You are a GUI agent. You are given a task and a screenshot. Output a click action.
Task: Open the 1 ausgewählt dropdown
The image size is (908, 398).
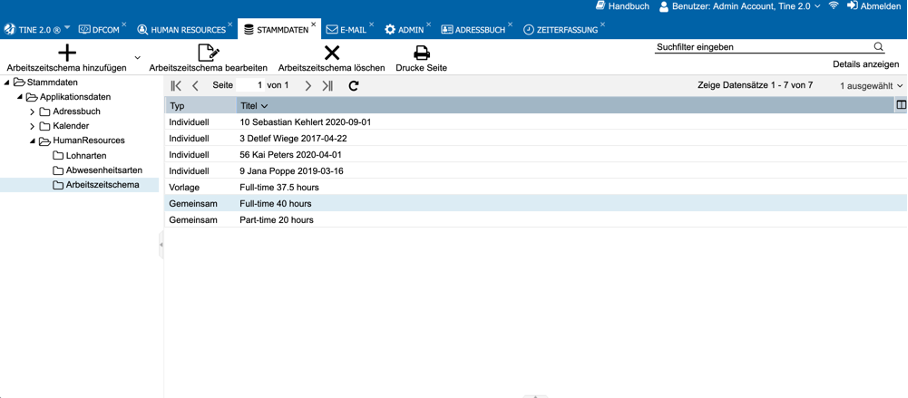872,86
